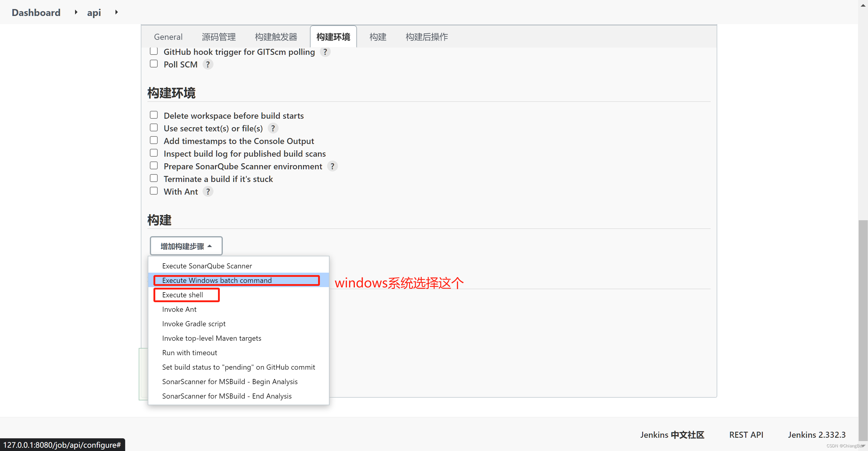Toggle the 增加构建步骤 dropdown button
Image resolution: width=868 pixels, height=451 pixels.
click(186, 246)
